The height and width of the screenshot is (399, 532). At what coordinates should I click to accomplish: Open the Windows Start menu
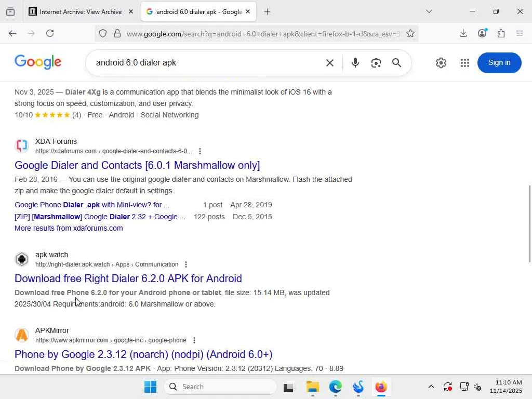pyautogui.click(x=150, y=387)
